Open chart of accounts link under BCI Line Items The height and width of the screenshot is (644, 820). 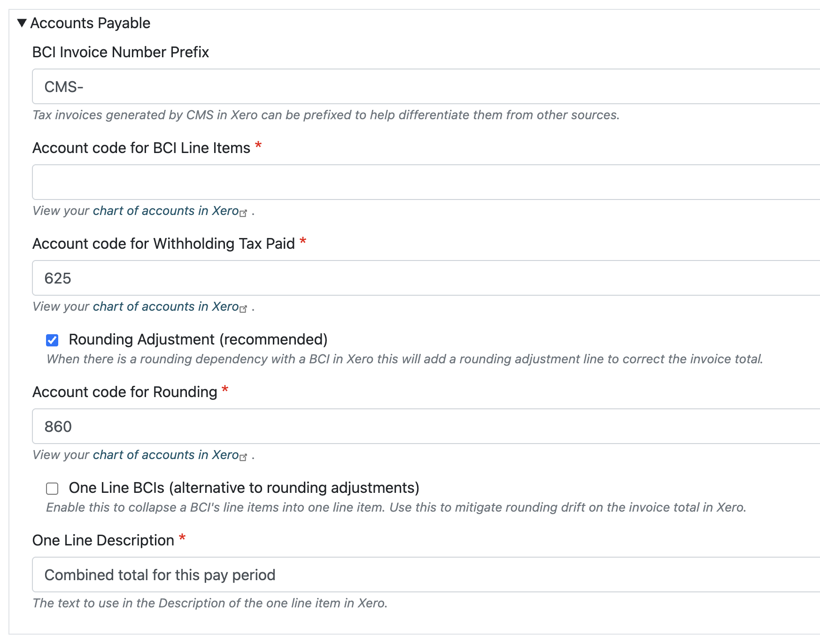165,211
